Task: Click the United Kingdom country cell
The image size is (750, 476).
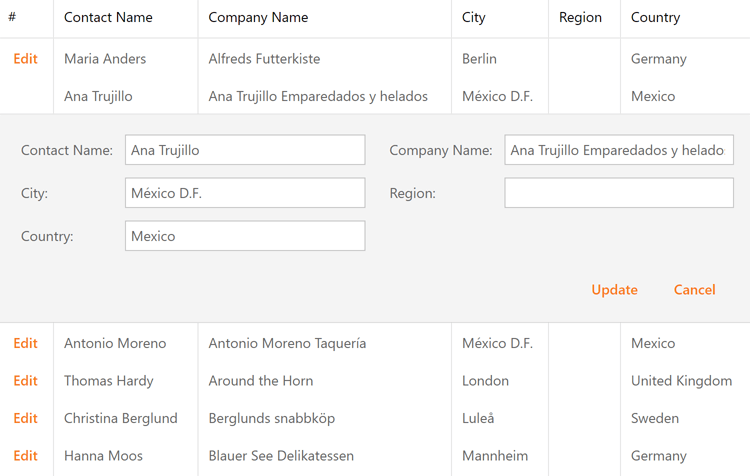Action: (x=681, y=381)
